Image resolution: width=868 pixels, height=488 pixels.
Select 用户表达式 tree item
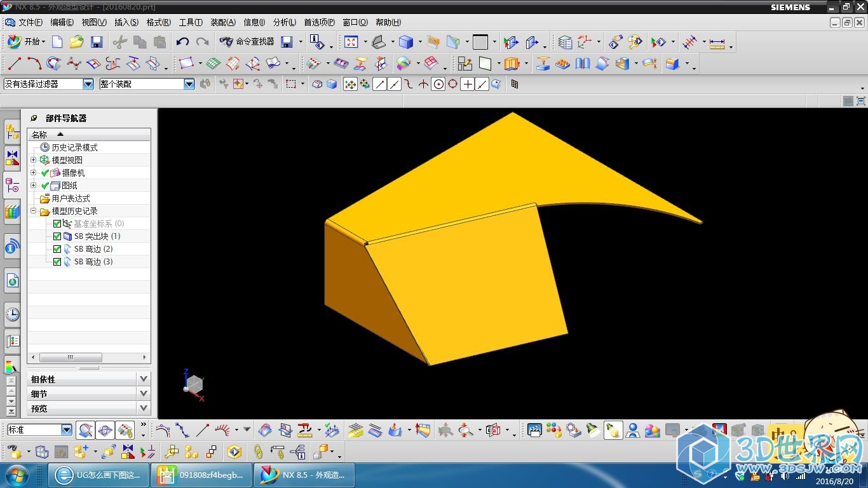tap(71, 198)
